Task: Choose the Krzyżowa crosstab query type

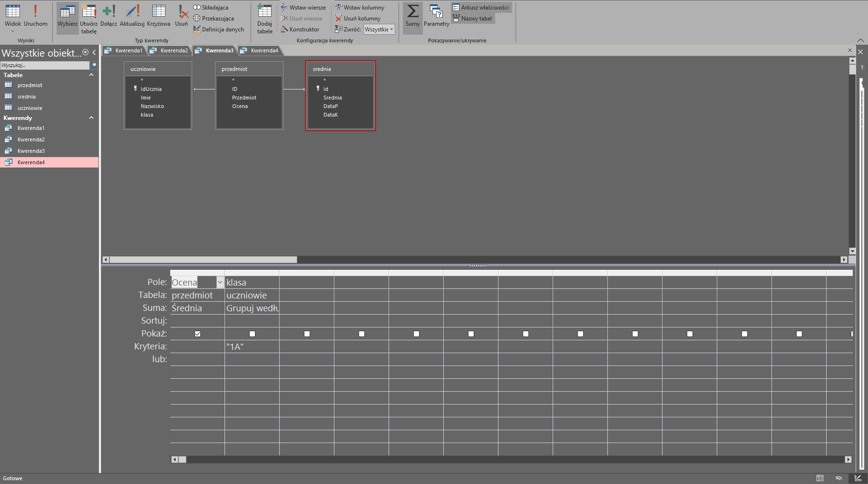Action: [x=158, y=16]
